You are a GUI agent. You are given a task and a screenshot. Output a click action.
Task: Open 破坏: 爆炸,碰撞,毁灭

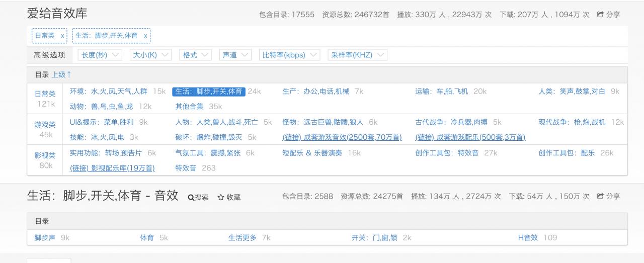209,137
